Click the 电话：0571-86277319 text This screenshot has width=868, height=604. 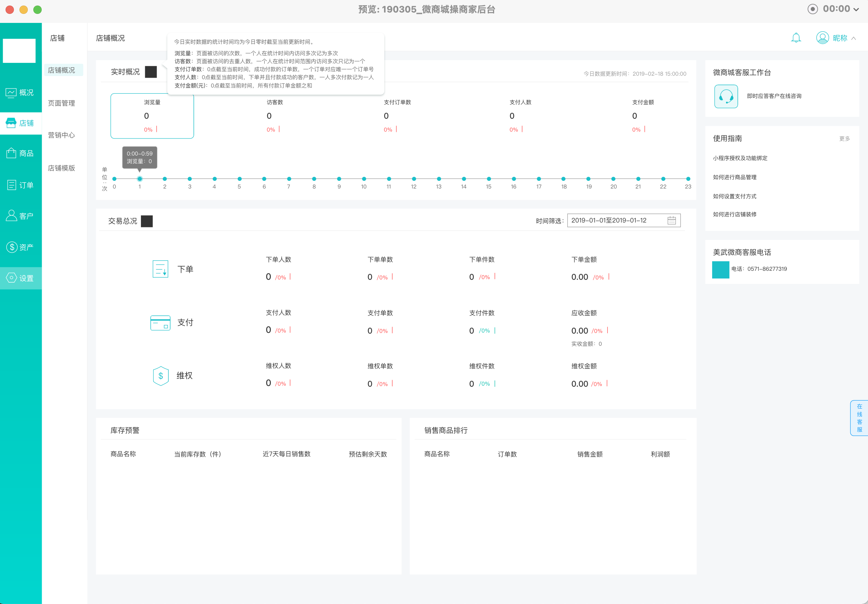[759, 269]
